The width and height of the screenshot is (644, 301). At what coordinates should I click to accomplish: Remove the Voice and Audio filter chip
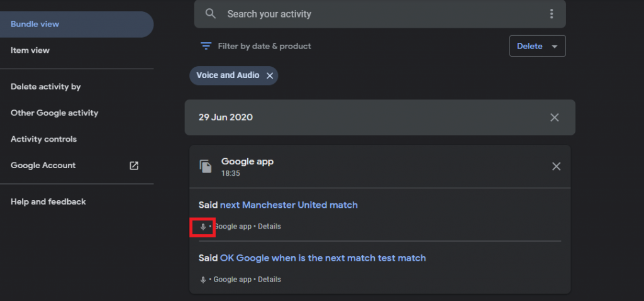(269, 76)
